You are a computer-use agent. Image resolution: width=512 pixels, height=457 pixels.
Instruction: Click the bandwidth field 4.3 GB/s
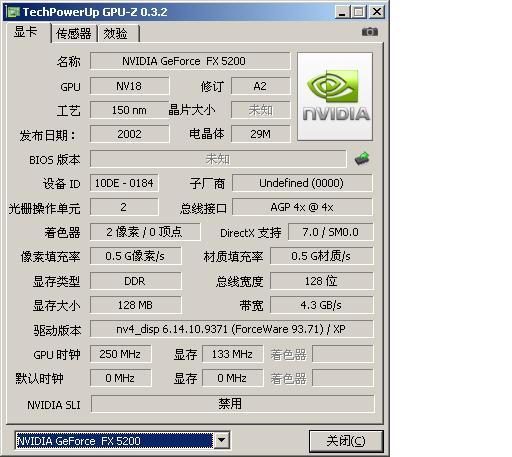(321, 305)
